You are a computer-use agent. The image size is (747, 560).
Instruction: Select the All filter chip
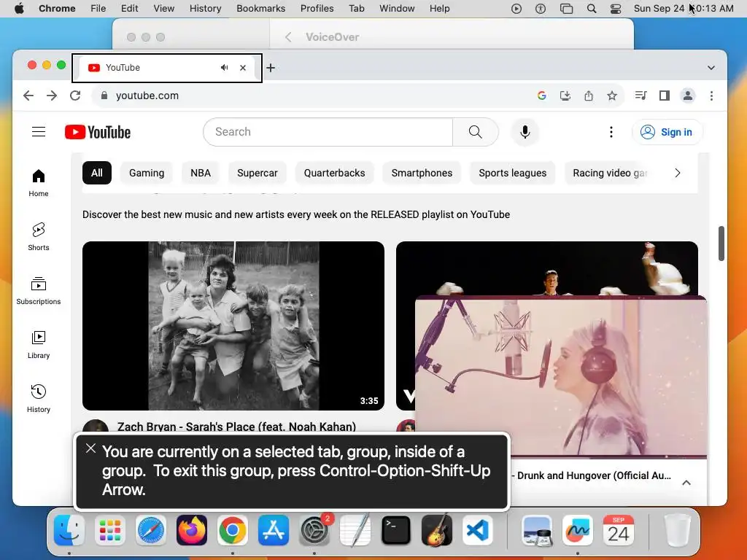[97, 173]
